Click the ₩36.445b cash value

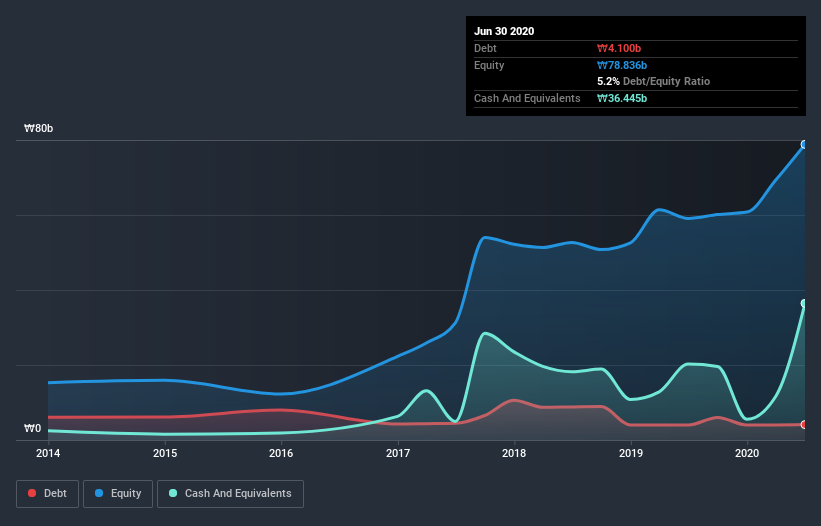point(622,98)
